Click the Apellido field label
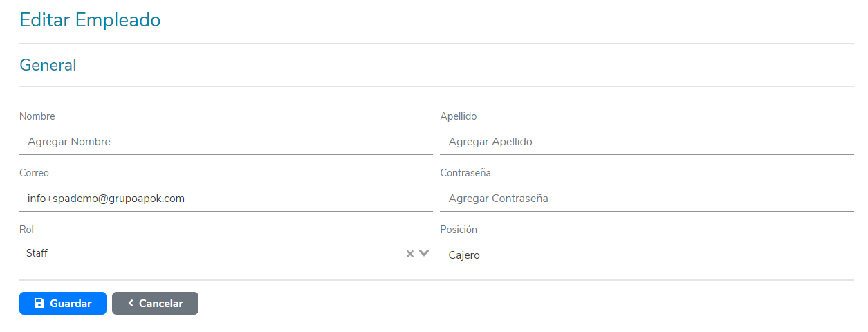This screenshot has width=868, height=332. tap(459, 116)
